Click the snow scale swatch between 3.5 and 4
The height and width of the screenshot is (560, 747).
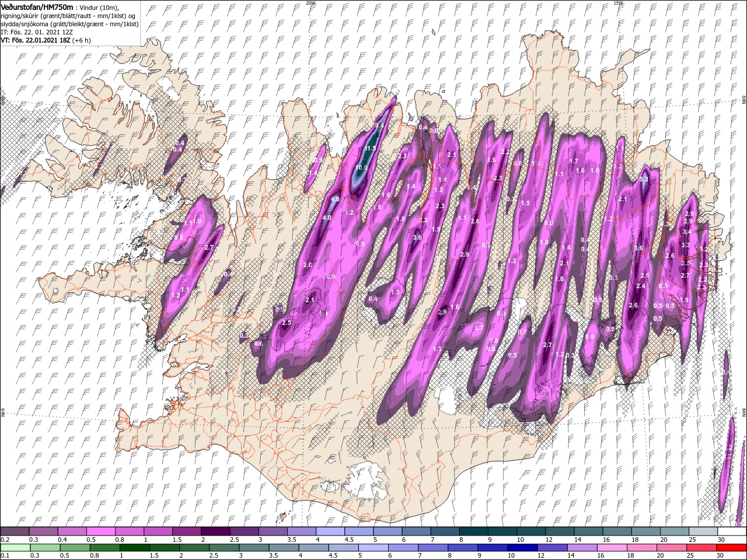coord(301,531)
